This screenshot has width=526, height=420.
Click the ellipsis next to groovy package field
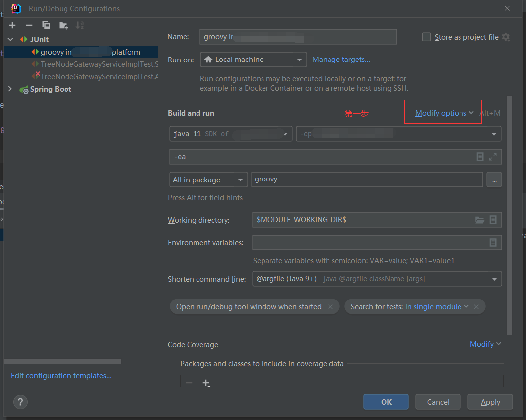[x=494, y=180]
